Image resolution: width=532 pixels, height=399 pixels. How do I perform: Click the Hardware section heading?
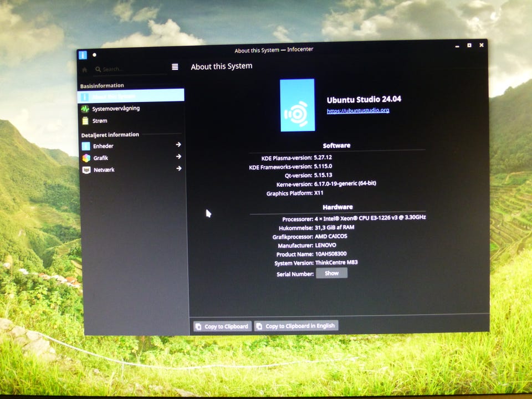pos(337,207)
